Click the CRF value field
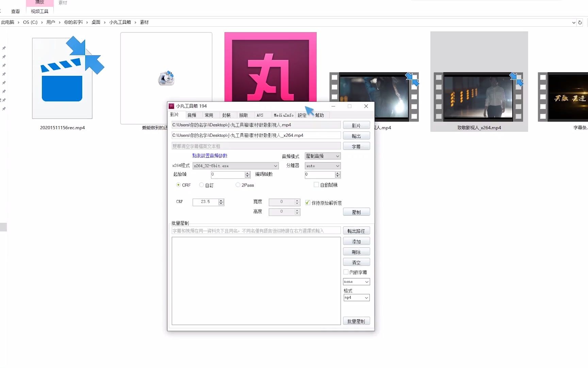588x368 pixels. click(205, 202)
